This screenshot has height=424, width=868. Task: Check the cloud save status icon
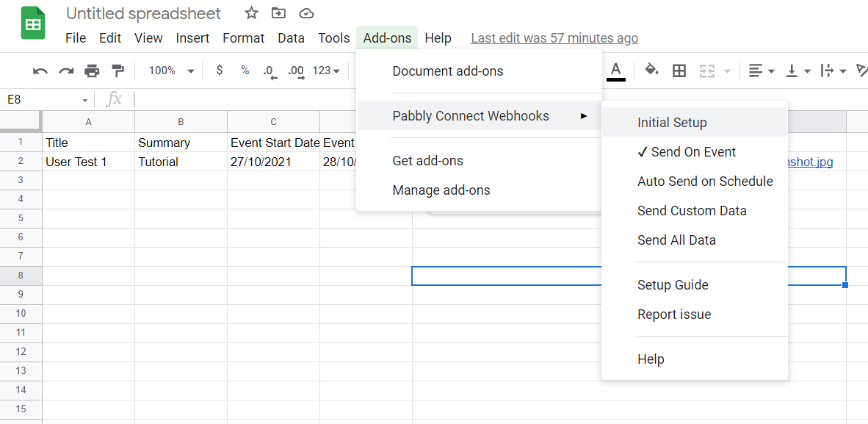pyautogui.click(x=306, y=13)
